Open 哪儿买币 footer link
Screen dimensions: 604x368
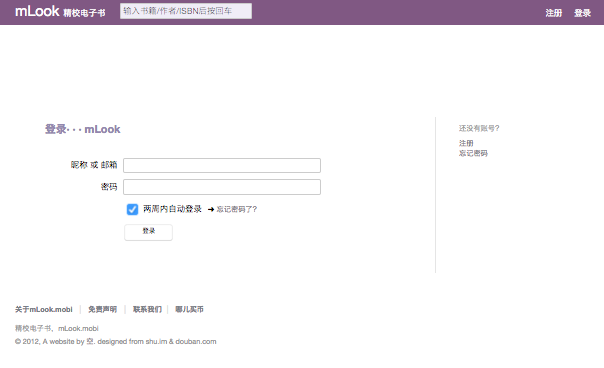[189, 309]
